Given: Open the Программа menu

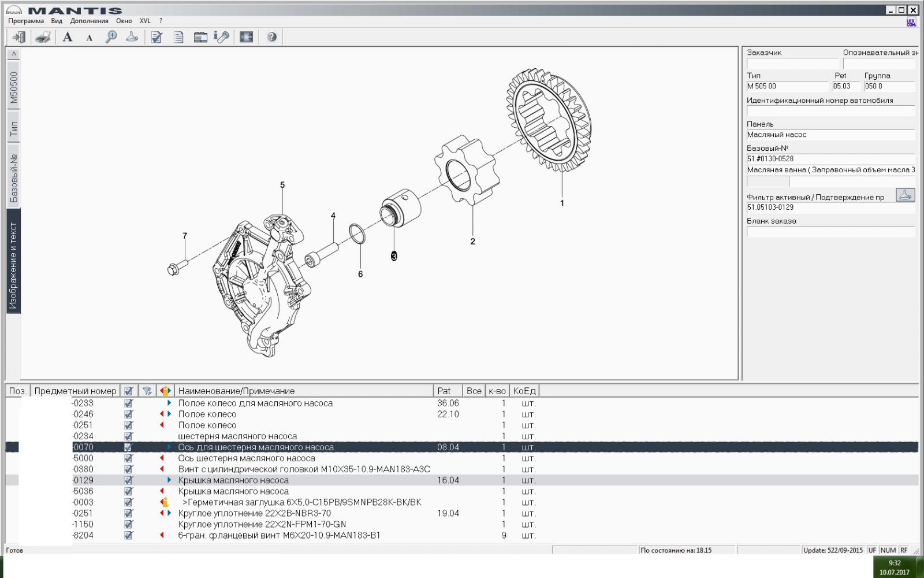Looking at the screenshot, I should tap(26, 21).
